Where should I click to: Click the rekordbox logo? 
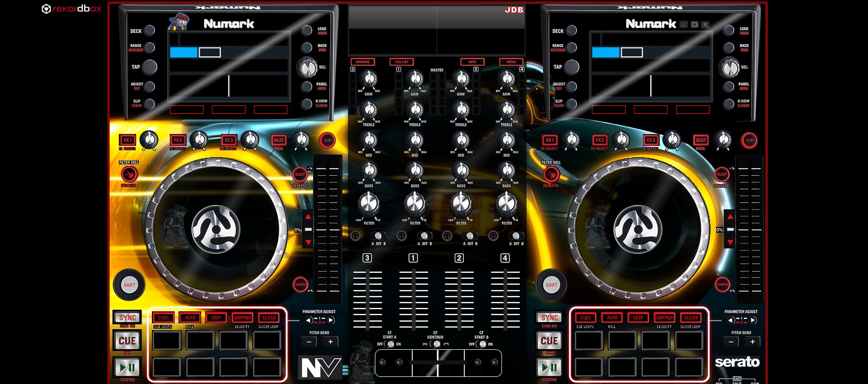click(x=72, y=9)
